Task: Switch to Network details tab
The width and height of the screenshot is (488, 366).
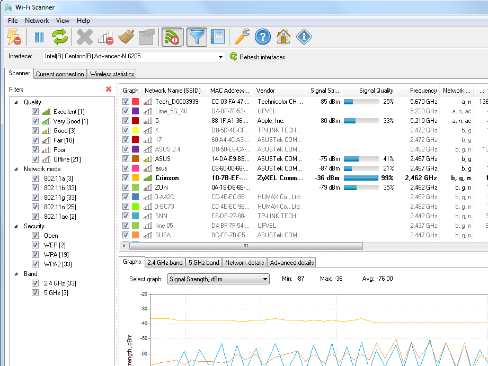Action: 245,263
